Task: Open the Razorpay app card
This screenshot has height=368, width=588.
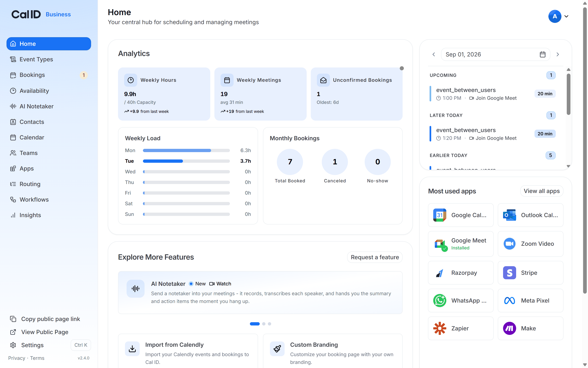Action: [x=461, y=273]
